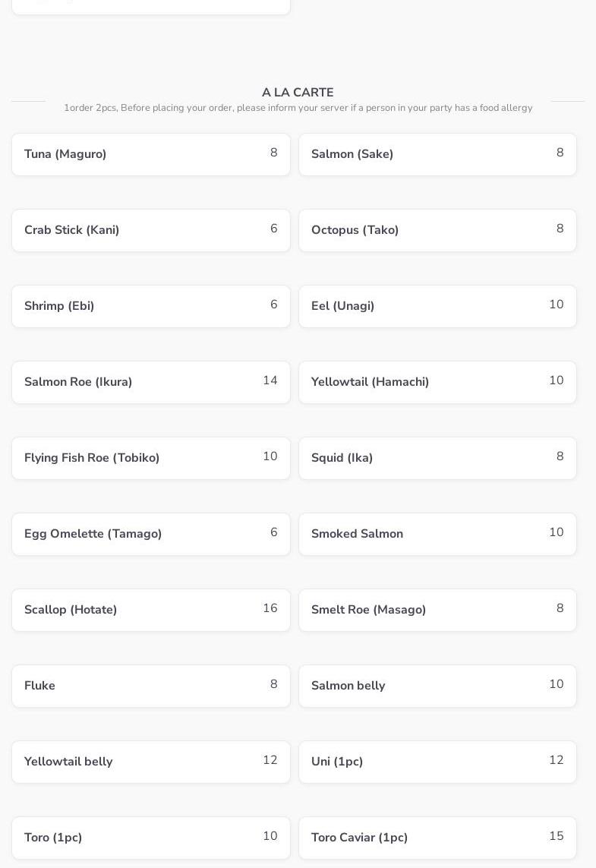The width and height of the screenshot is (596, 868).
Task: Choose the Crab Stick (Kani) item
Action: pos(150,230)
